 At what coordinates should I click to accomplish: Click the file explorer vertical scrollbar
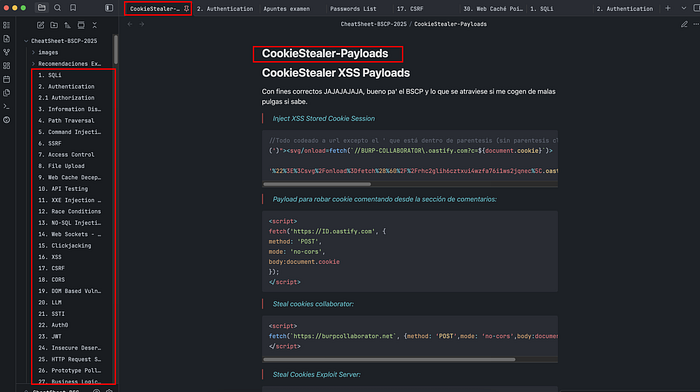point(116,49)
